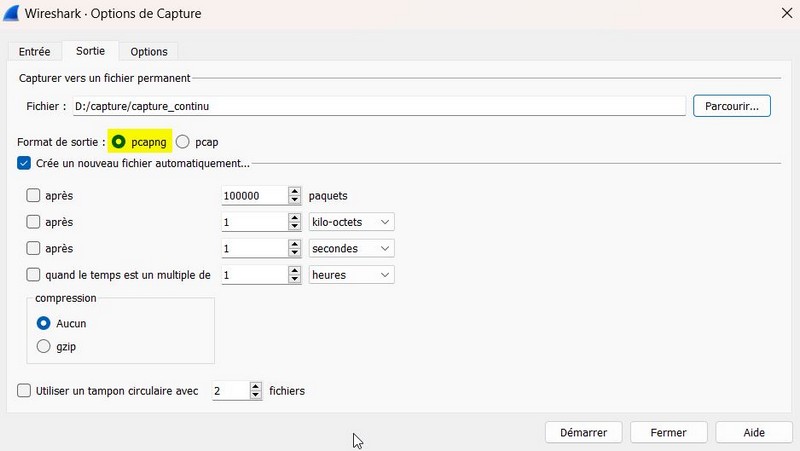Select the pcap output format
Image resolution: width=800 pixels, height=451 pixels.
(x=182, y=143)
